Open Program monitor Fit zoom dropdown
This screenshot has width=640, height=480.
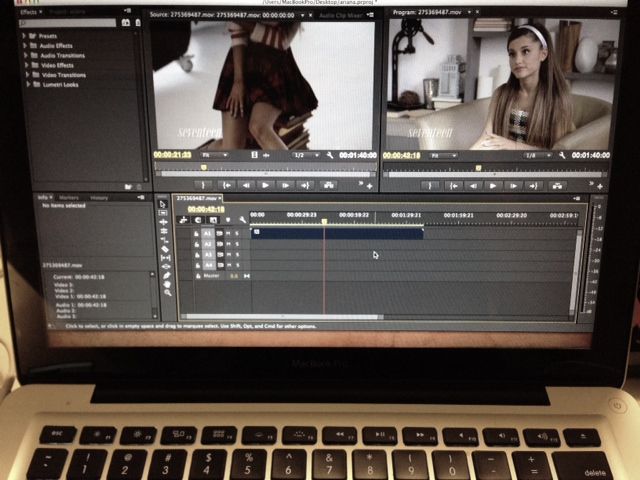pos(443,156)
